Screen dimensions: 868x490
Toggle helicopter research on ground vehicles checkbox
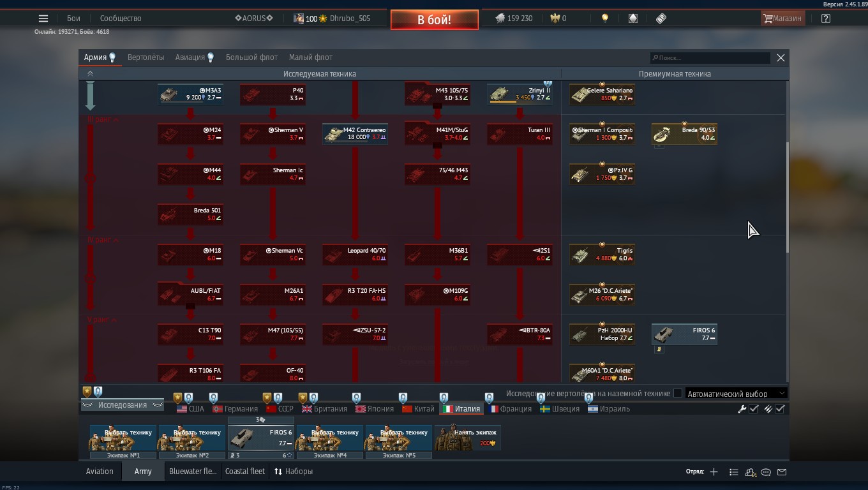tap(678, 394)
